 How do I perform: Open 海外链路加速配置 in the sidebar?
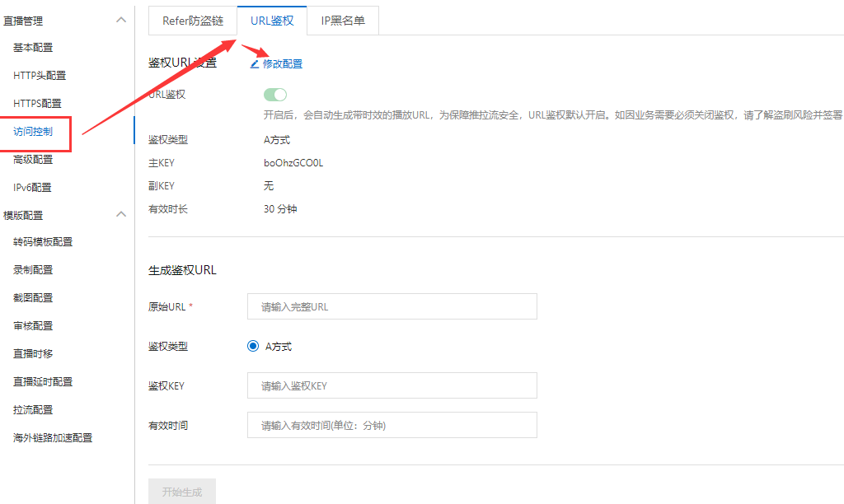tap(53, 438)
